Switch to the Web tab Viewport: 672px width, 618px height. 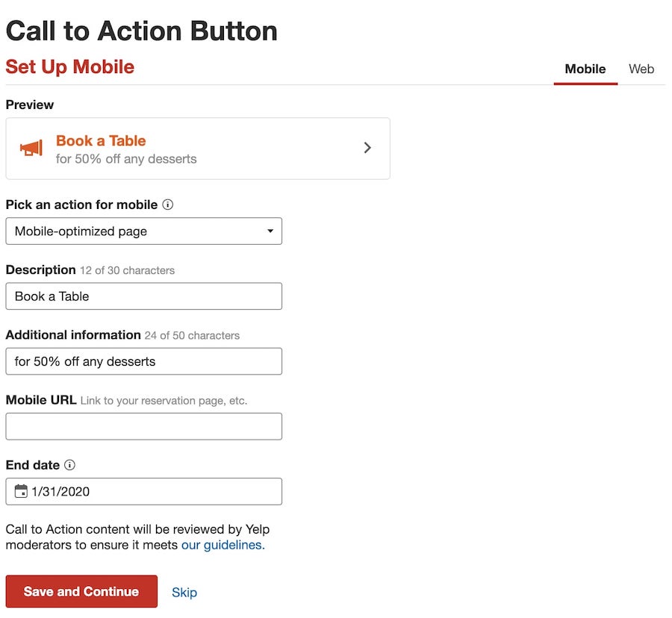coord(641,69)
